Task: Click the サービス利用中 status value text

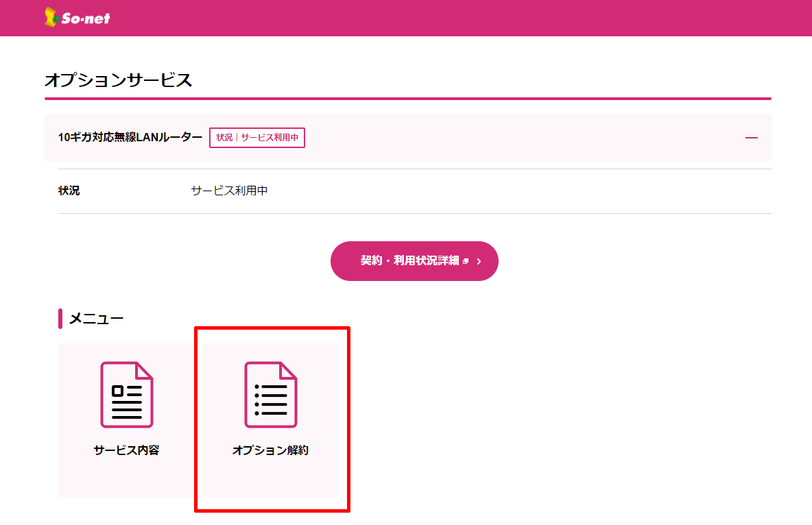Action: pyautogui.click(x=229, y=191)
